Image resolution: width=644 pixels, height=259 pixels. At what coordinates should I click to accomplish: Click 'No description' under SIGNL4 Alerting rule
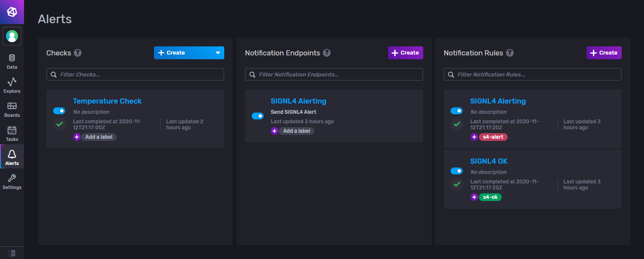point(488,112)
